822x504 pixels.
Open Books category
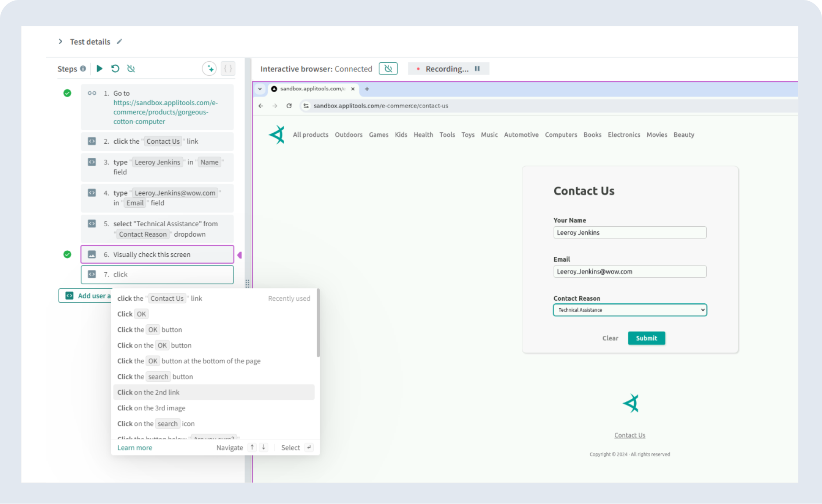[592, 135]
